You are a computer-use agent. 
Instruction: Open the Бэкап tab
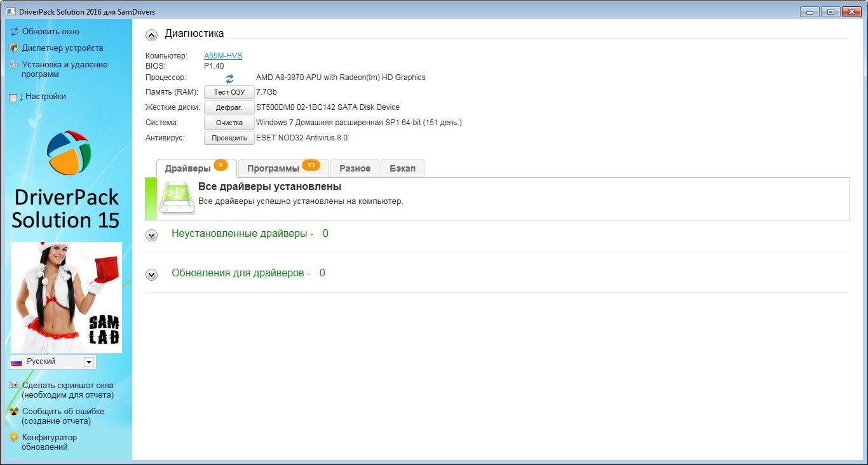pos(402,168)
